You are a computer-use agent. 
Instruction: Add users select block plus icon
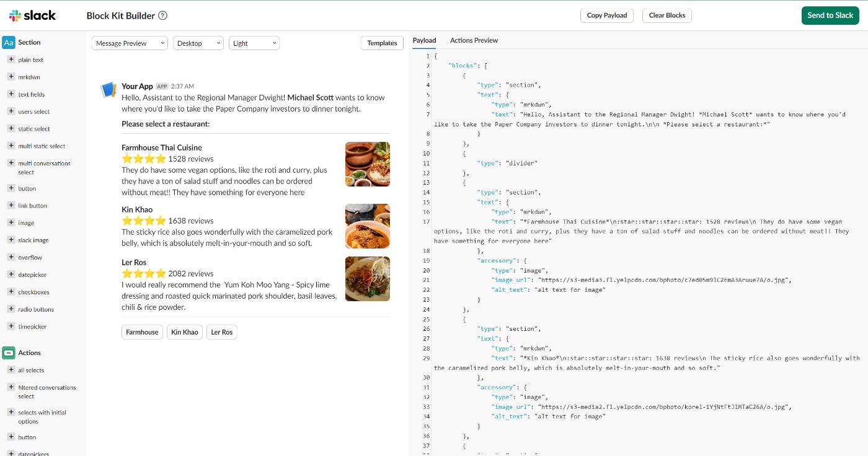[x=11, y=112]
